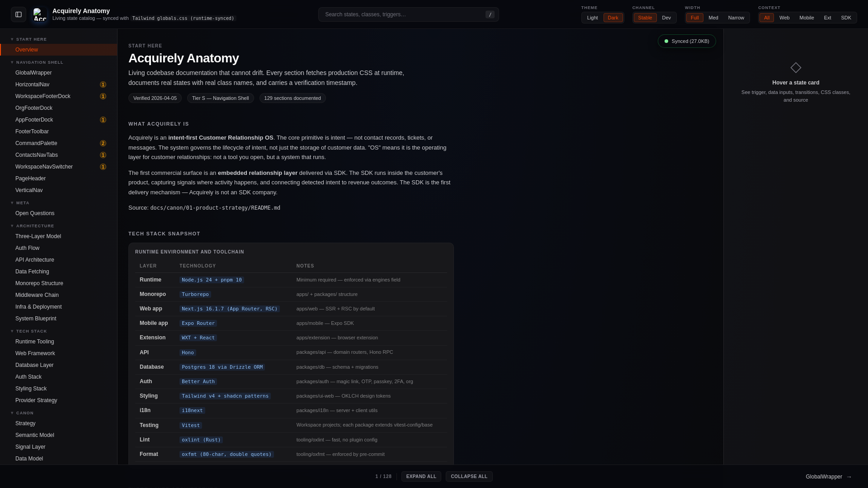Set context filter to Mobile
Screen dimensions: 868x488
click(x=807, y=18)
